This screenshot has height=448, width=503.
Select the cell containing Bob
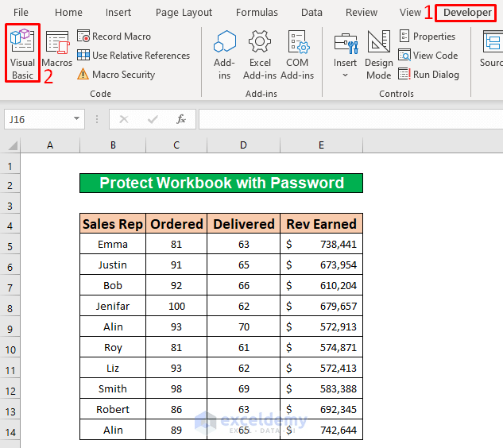point(113,285)
